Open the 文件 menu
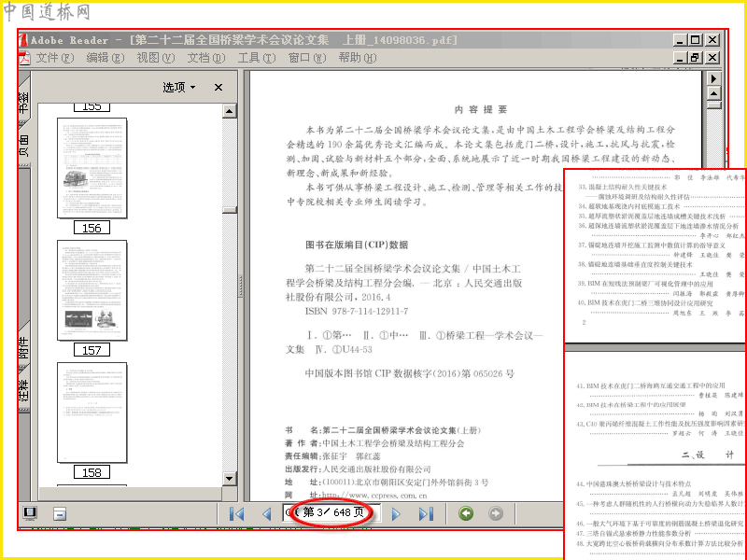This screenshot has height=560, width=747. tap(55, 58)
